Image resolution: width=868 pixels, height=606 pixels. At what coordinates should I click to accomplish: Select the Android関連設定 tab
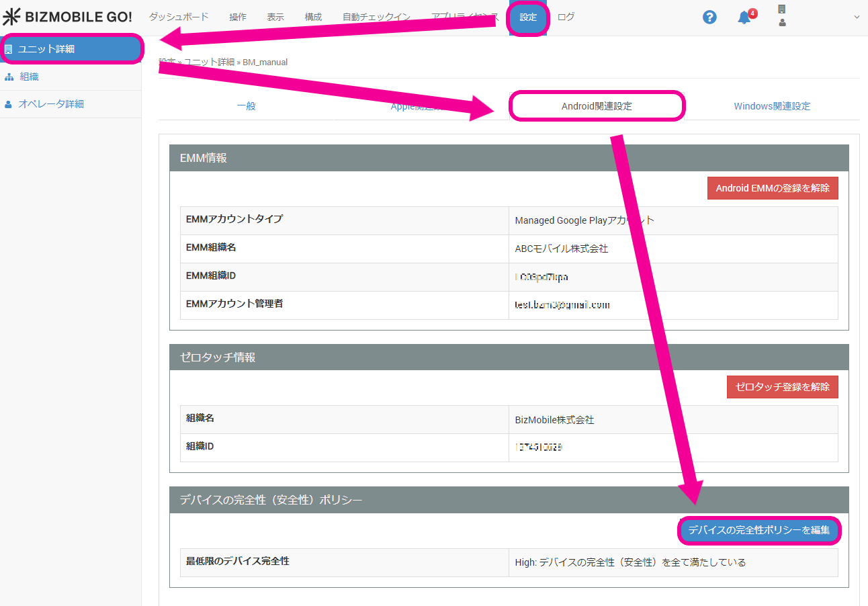tap(597, 106)
